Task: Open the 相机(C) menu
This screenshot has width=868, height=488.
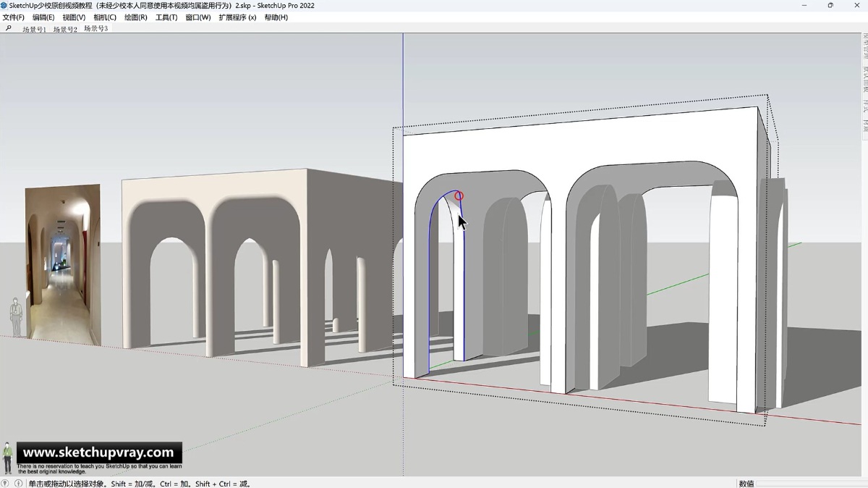Action: pos(104,17)
